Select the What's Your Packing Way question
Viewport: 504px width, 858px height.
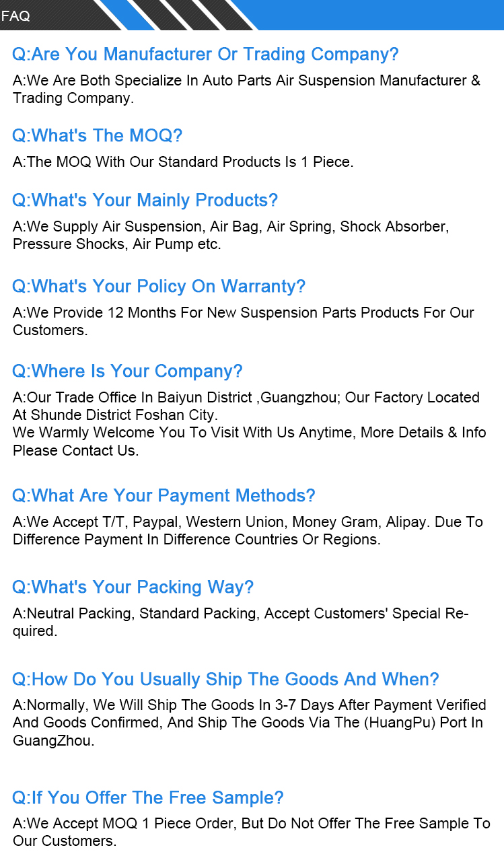[x=133, y=587]
